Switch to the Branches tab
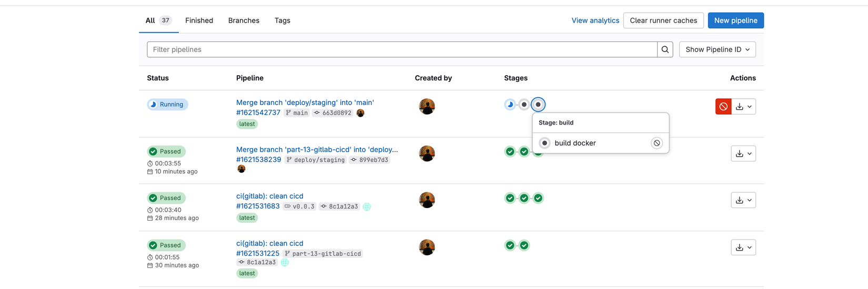868x289 pixels. point(244,20)
